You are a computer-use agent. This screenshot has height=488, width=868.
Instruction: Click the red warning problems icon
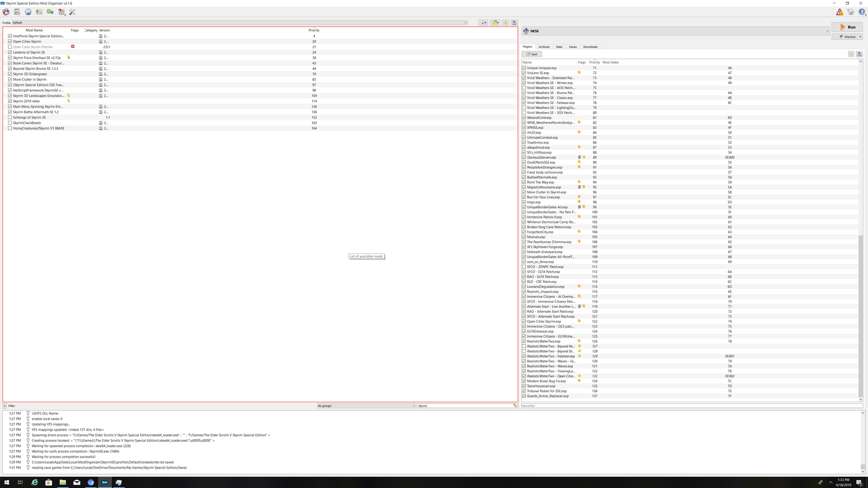tap(840, 12)
